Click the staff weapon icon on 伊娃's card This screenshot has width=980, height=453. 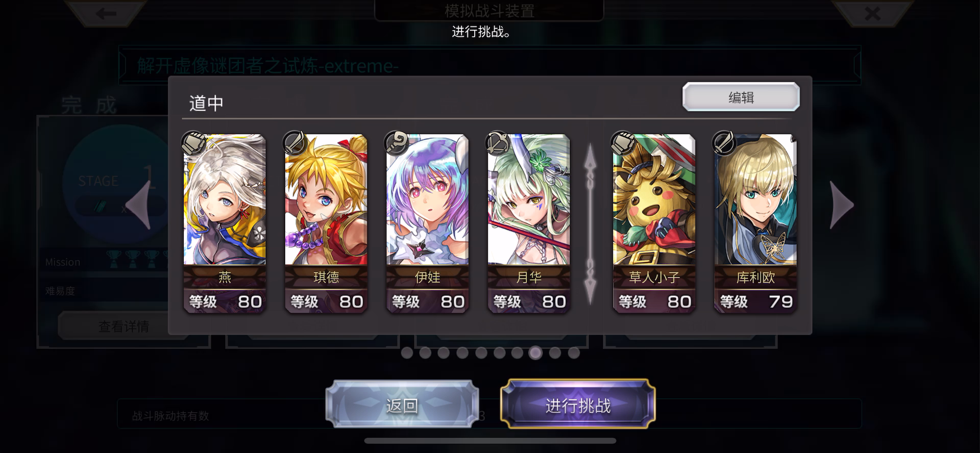pos(397,143)
